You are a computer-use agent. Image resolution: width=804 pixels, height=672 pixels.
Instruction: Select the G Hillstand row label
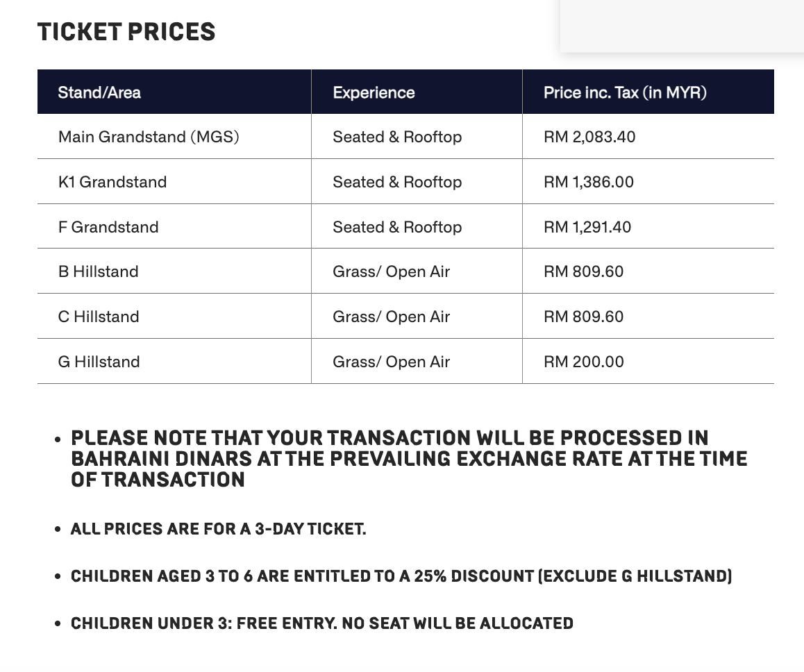click(x=99, y=362)
